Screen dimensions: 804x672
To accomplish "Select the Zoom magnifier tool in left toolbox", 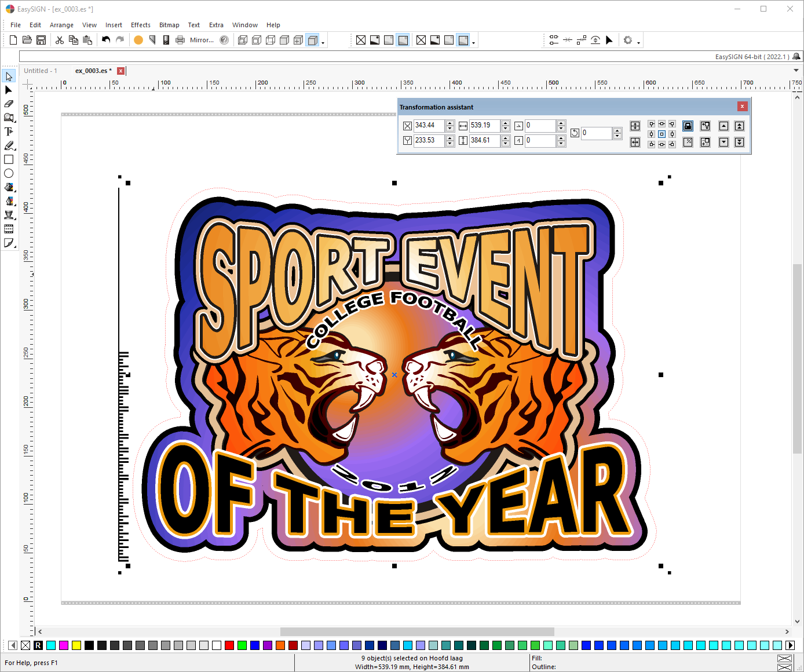I will pyautogui.click(x=9, y=118).
